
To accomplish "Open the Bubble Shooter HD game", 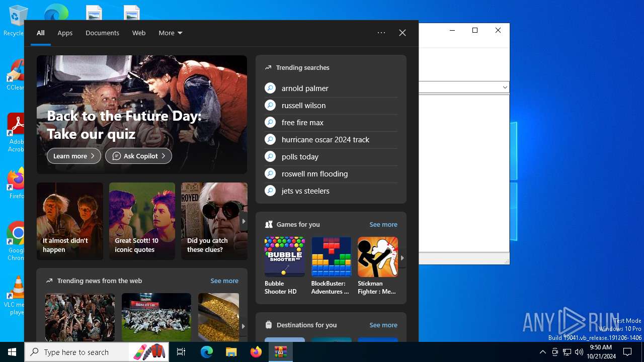I will click(x=284, y=266).
